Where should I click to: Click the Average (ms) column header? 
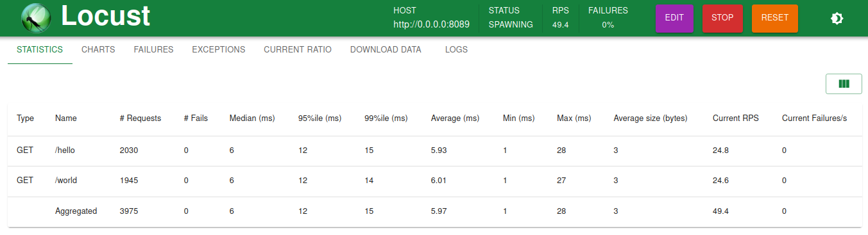[x=455, y=118]
